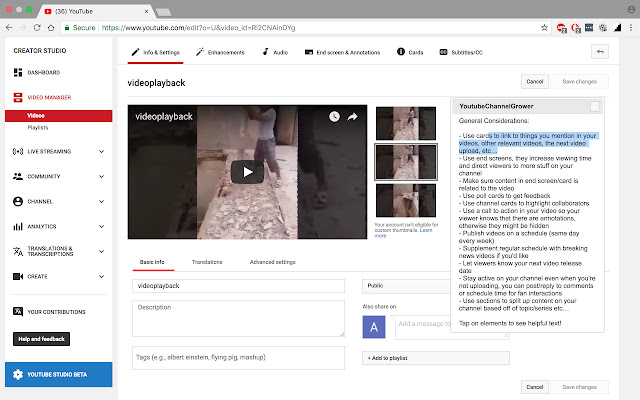Reload the page with the refresh icon
Image resolution: width=640 pixels, height=400 pixels.
[37, 28]
